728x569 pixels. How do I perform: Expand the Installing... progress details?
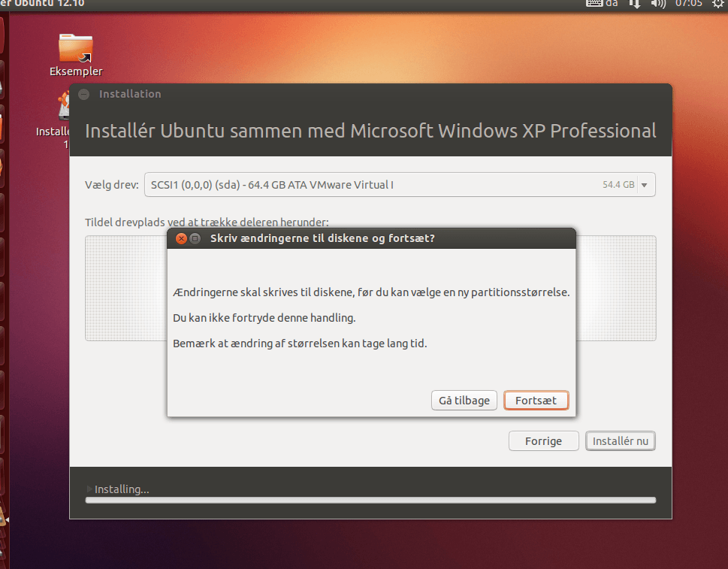pyautogui.click(x=89, y=489)
